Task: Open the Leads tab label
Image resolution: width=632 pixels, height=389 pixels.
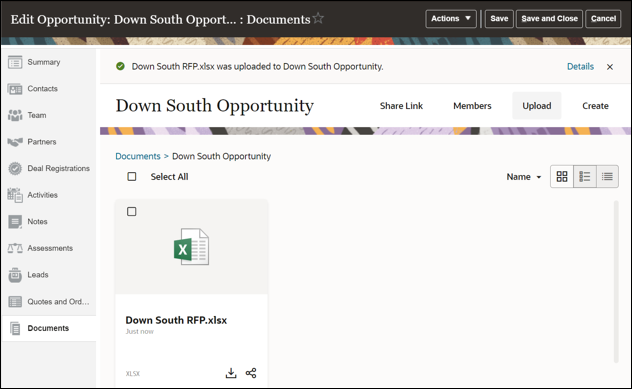Action: (38, 275)
